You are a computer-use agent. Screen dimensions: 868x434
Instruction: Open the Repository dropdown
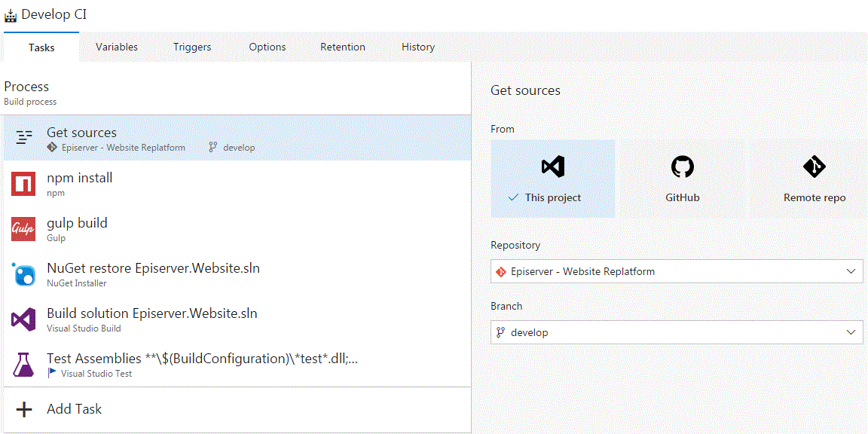click(x=676, y=271)
